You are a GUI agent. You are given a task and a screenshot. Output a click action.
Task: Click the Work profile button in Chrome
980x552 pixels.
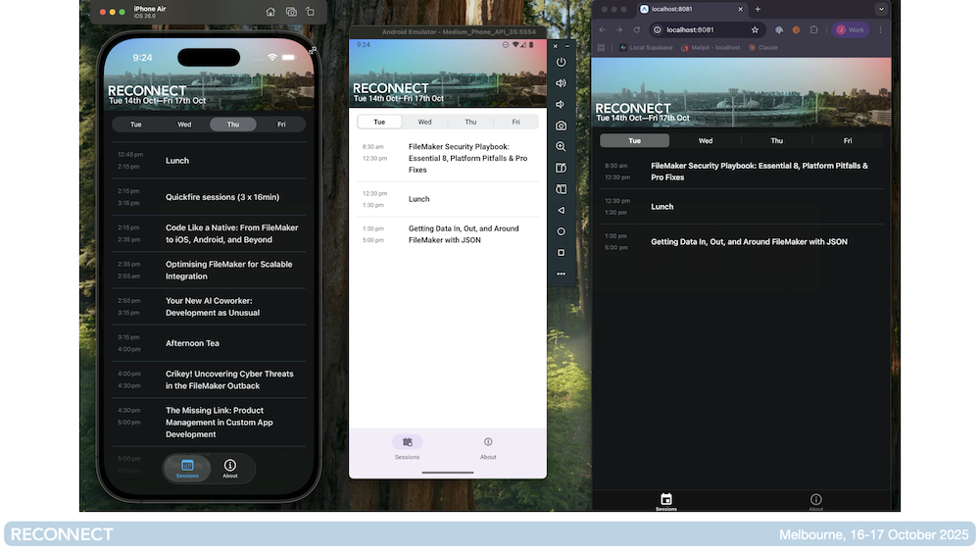(x=851, y=30)
